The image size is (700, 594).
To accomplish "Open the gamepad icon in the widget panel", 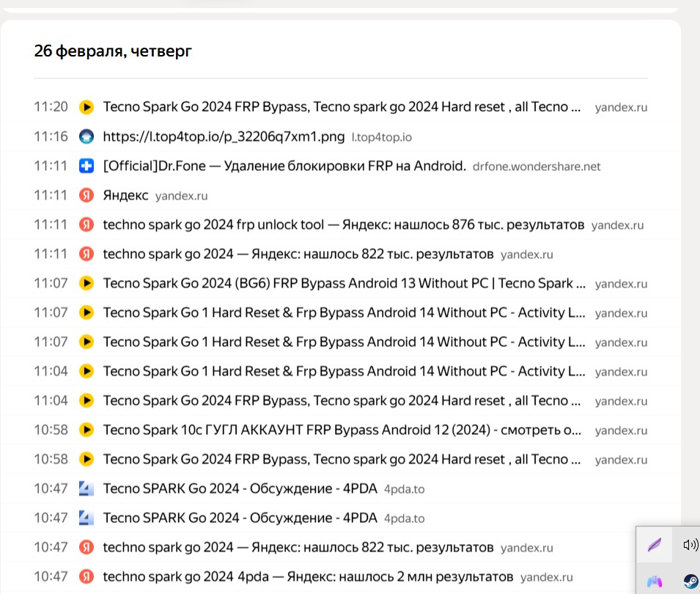I will [655, 582].
